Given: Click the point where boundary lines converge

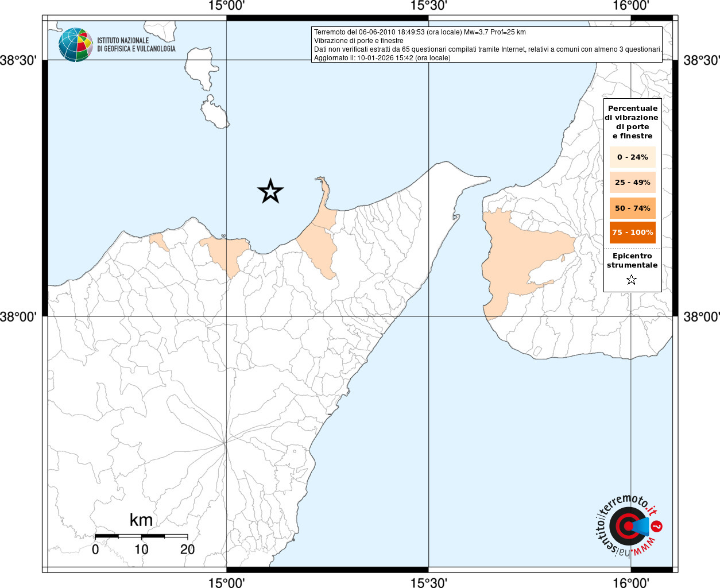Looking at the screenshot, I should 224,443.
